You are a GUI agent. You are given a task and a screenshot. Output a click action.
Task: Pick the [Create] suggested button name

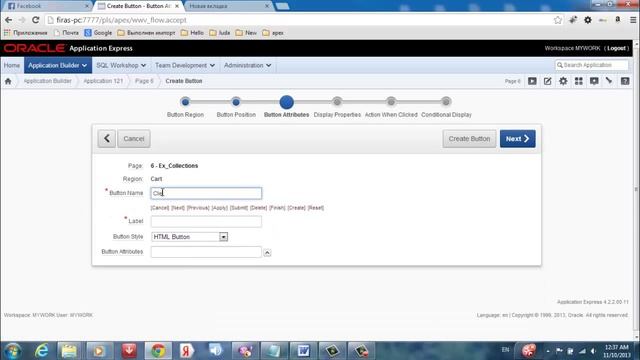(x=297, y=208)
